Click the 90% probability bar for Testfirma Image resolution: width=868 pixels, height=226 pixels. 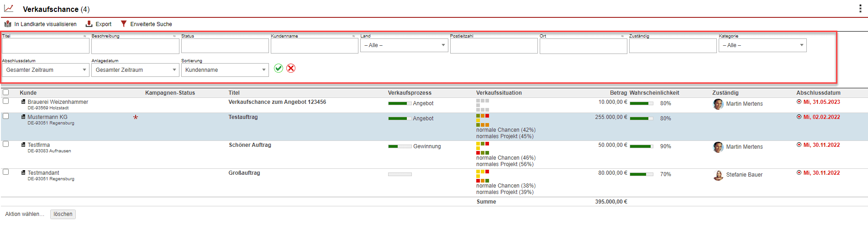click(641, 146)
